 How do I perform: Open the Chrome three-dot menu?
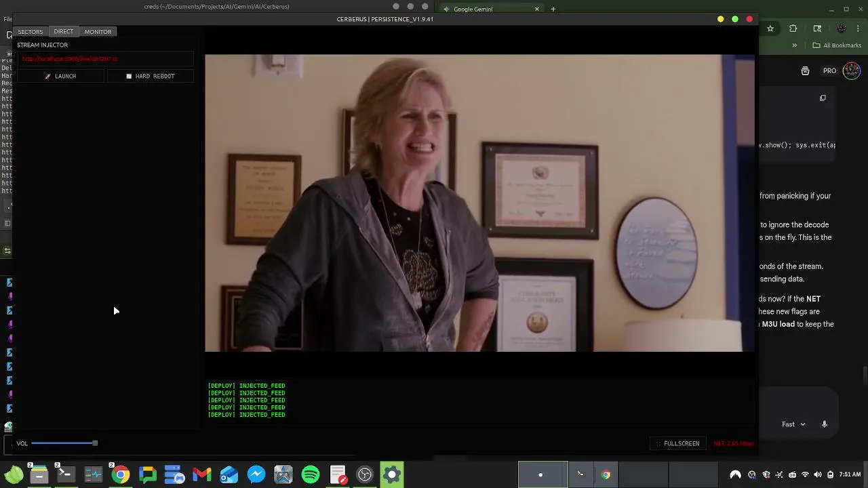coord(859,28)
